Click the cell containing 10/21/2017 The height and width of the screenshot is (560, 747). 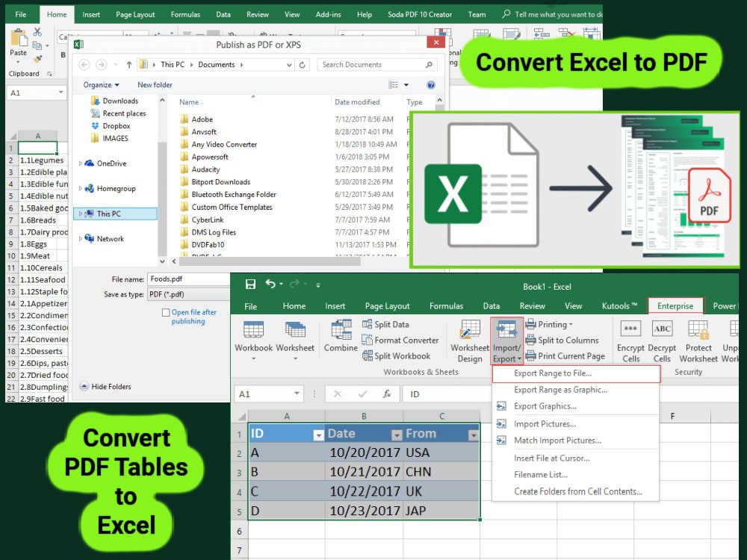pyautogui.click(x=365, y=471)
